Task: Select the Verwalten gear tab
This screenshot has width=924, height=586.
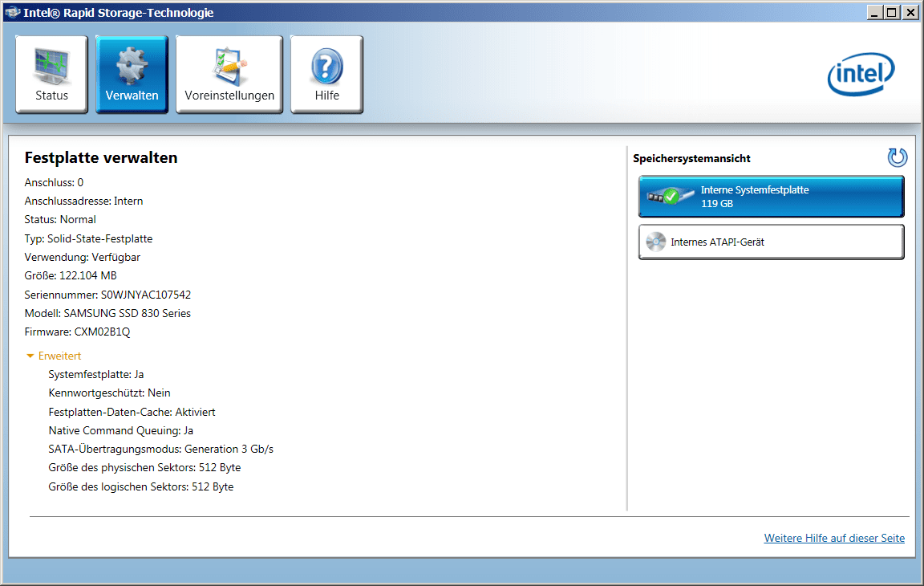Action: (x=132, y=75)
